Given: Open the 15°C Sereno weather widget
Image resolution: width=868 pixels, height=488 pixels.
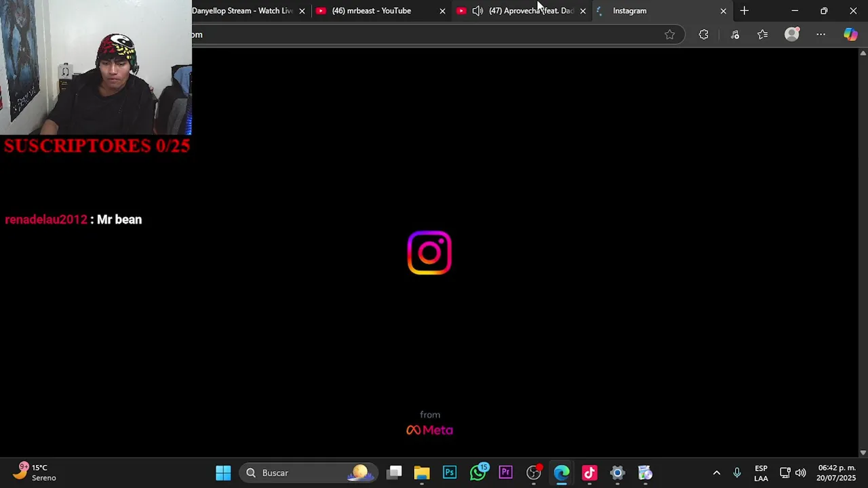Looking at the screenshot, I should (x=35, y=472).
